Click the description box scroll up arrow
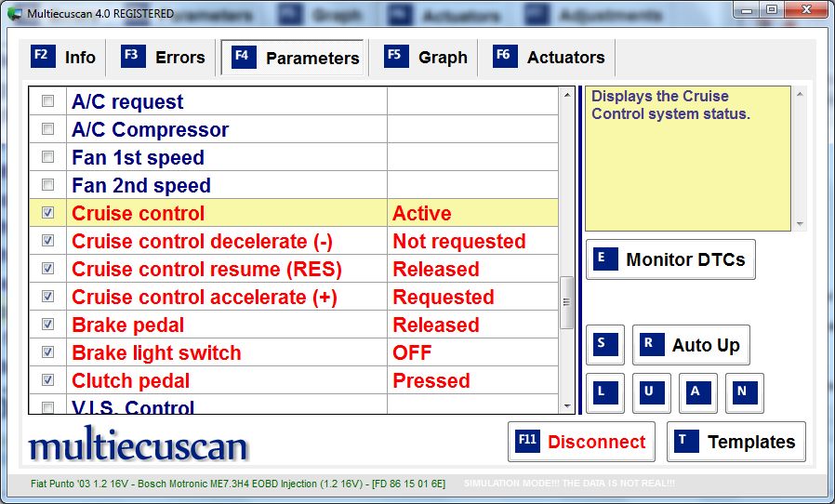This screenshot has height=504, width=835. 800,94
